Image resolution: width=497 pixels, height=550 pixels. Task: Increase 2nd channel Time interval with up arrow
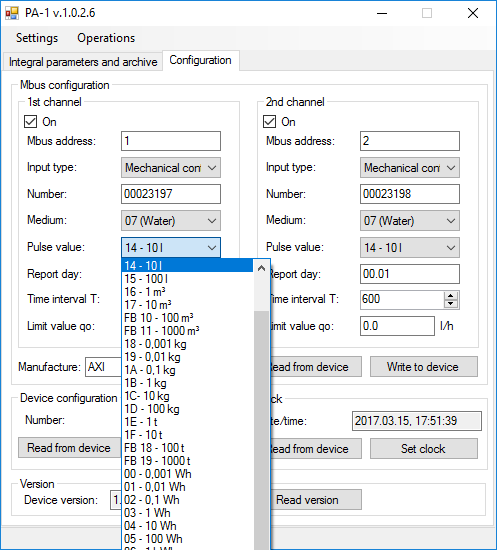[x=451, y=296]
